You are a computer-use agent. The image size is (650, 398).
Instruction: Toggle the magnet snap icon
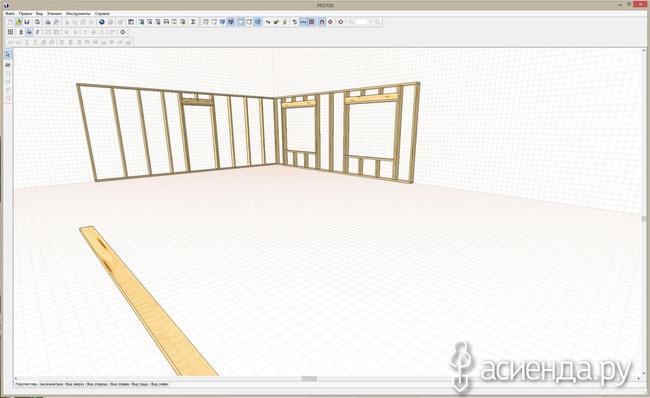pyautogui.click(x=322, y=22)
